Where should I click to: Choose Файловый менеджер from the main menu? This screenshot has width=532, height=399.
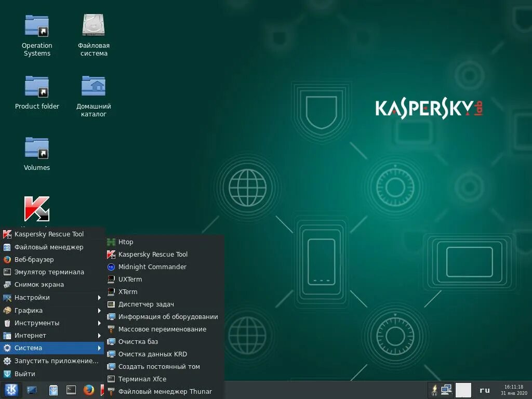(x=52, y=247)
